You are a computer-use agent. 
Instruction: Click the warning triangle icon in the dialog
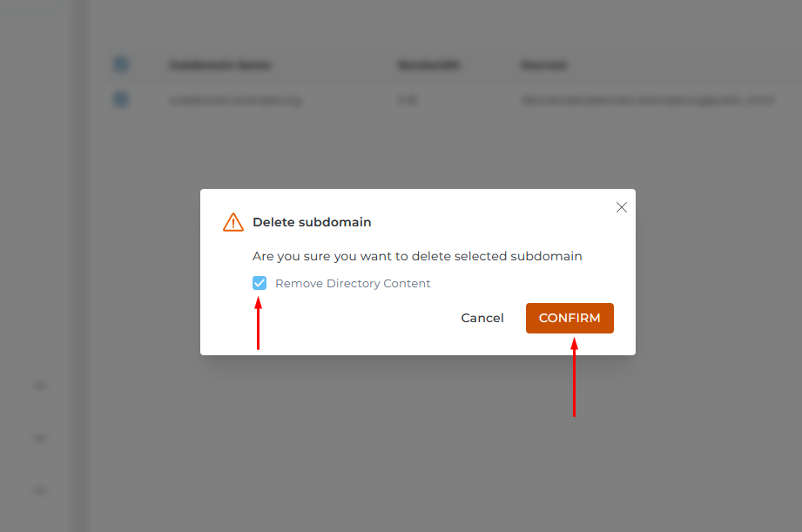click(233, 222)
